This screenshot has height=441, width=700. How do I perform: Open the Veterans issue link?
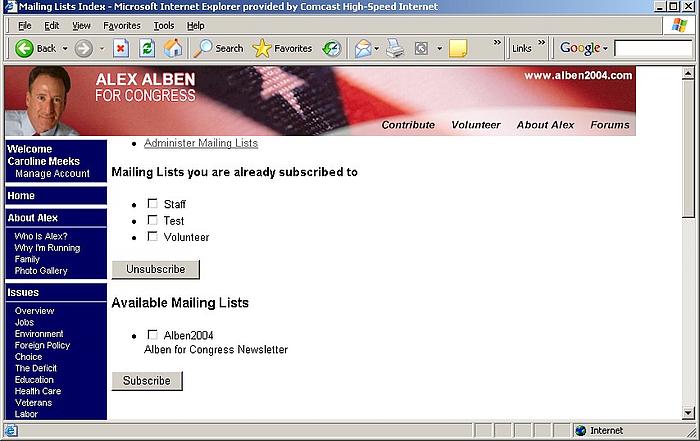pyautogui.click(x=33, y=402)
